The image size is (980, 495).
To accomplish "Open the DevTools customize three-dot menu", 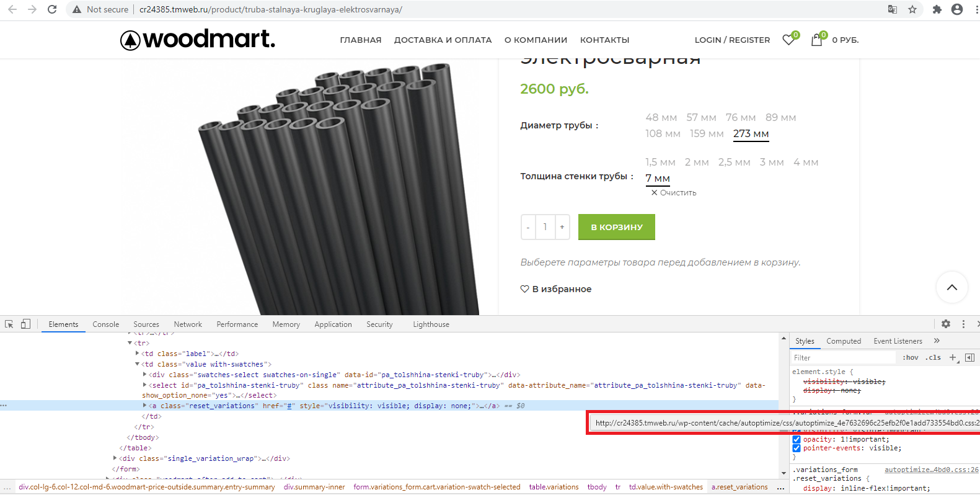I will pos(963,324).
